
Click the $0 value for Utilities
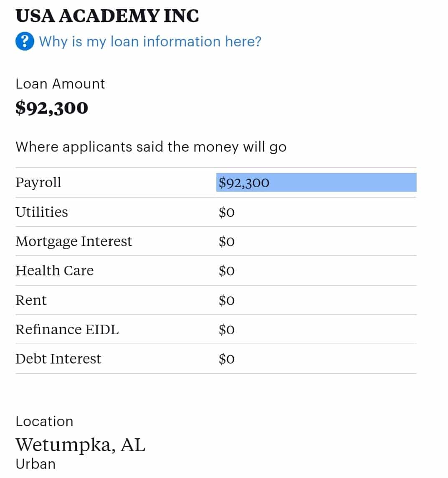227,212
